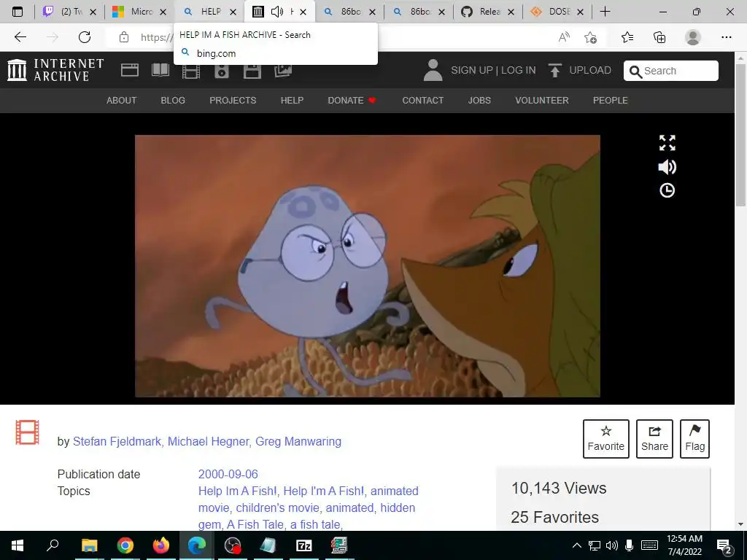Refresh the page in the browser

tap(85, 37)
